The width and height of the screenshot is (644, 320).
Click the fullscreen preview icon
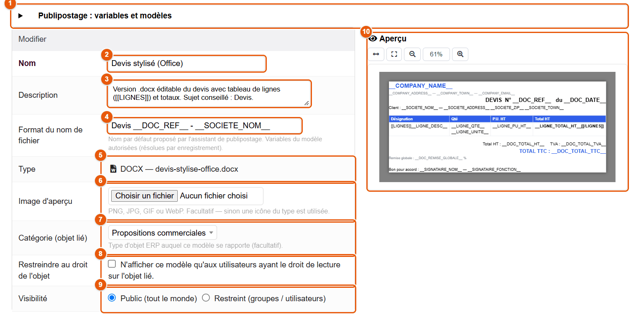(x=394, y=54)
